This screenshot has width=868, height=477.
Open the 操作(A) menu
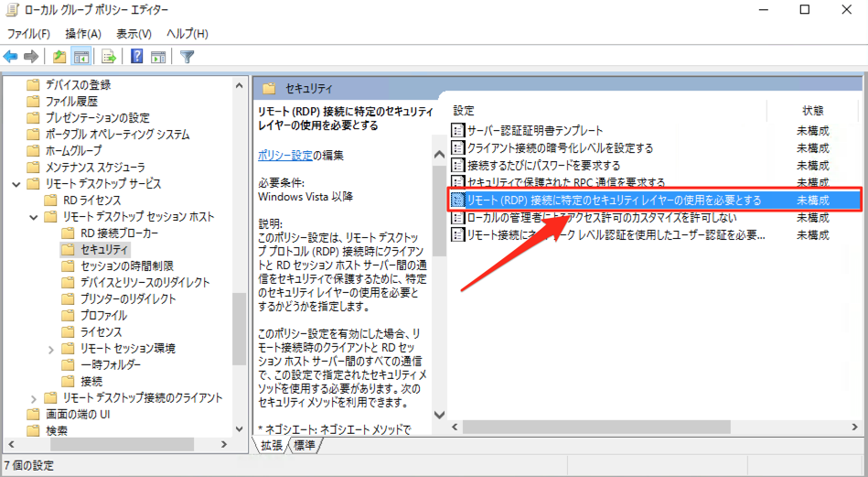coord(83,34)
